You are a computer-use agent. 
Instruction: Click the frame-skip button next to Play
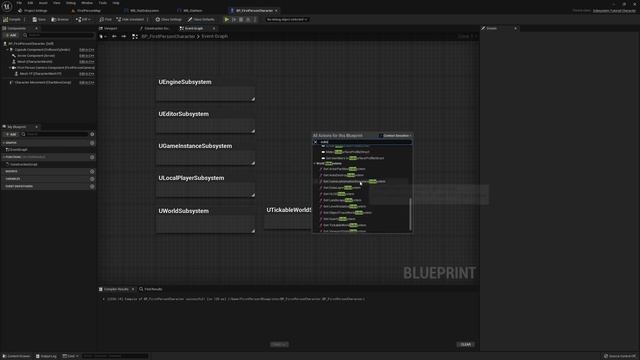pyautogui.click(x=234, y=19)
